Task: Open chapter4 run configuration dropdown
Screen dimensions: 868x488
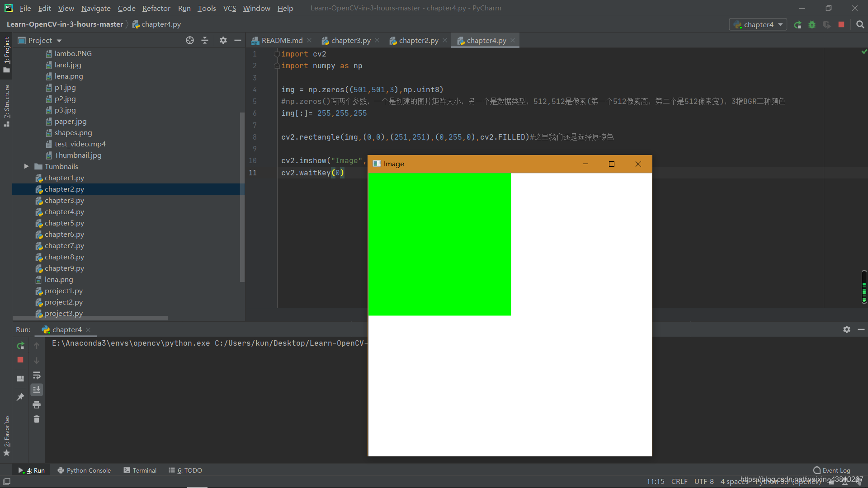Action: coord(758,25)
